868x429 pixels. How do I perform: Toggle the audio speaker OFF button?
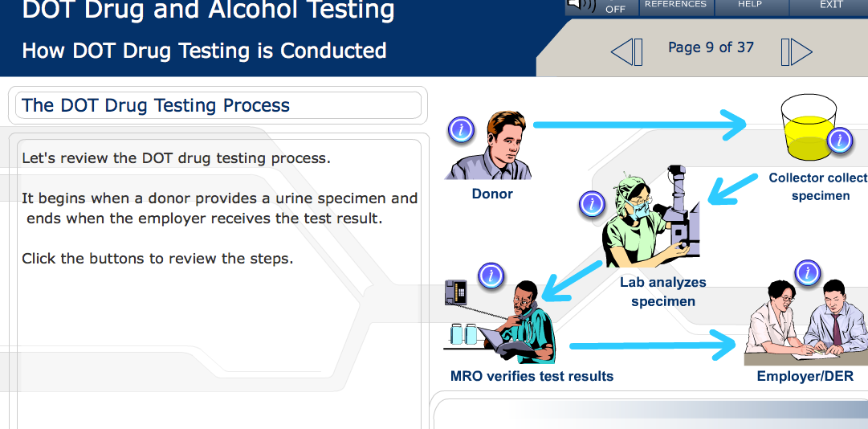(x=602, y=6)
